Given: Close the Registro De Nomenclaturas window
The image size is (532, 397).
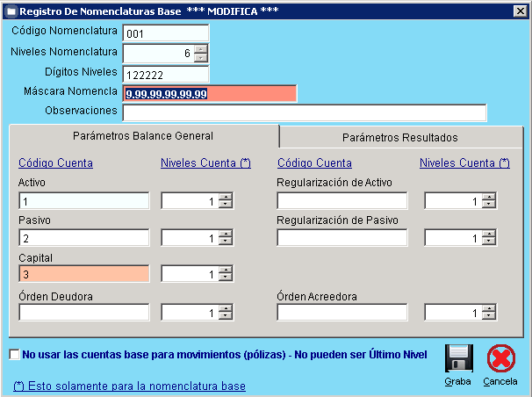Looking at the screenshot, I should (x=519, y=11).
